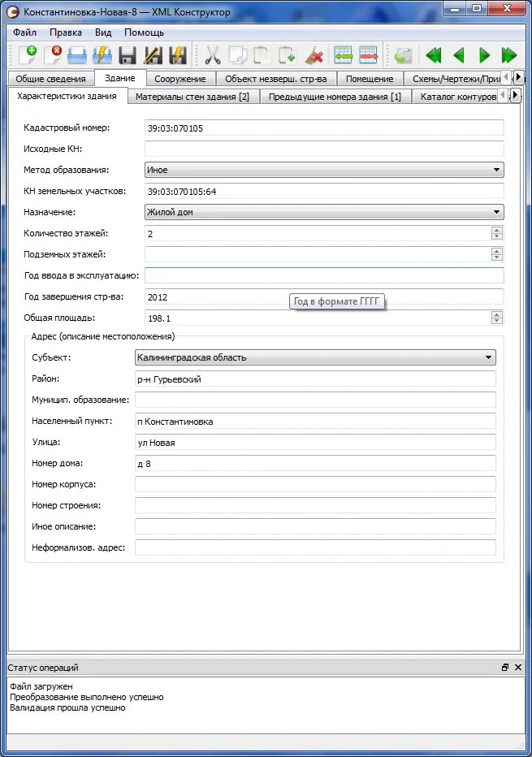
Task: Click Населенный пункт field
Action: pos(315,421)
